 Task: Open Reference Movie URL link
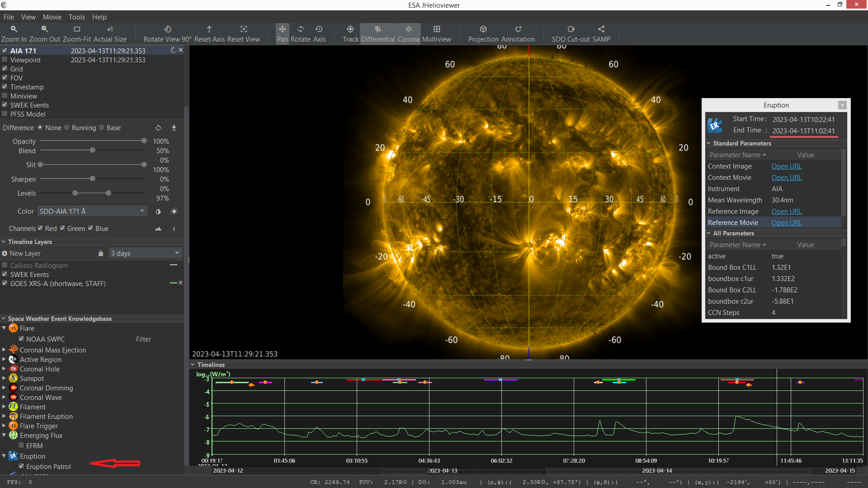click(786, 223)
